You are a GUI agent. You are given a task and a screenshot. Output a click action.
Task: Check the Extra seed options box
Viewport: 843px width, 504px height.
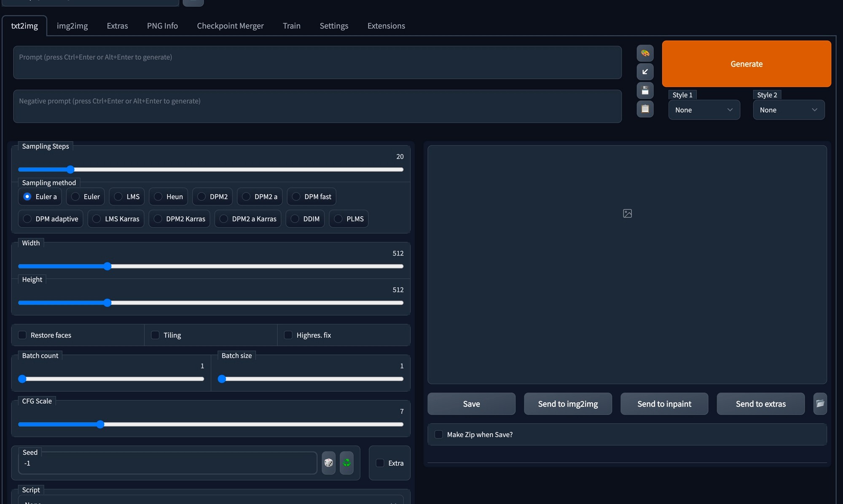tap(380, 463)
